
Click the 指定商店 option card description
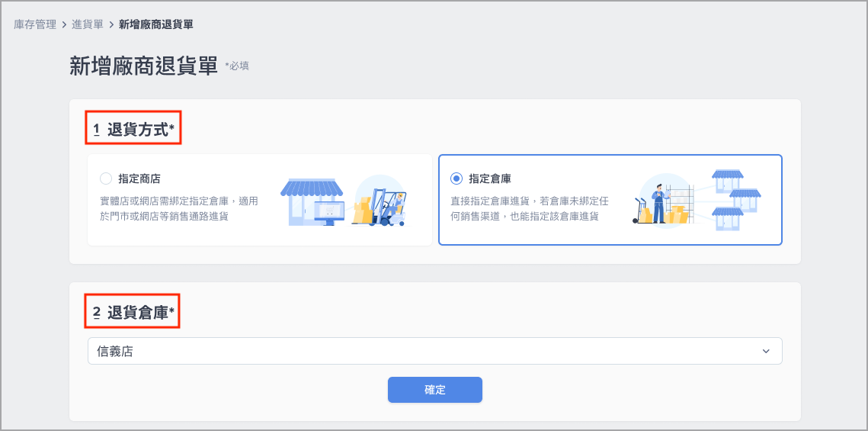tap(179, 209)
